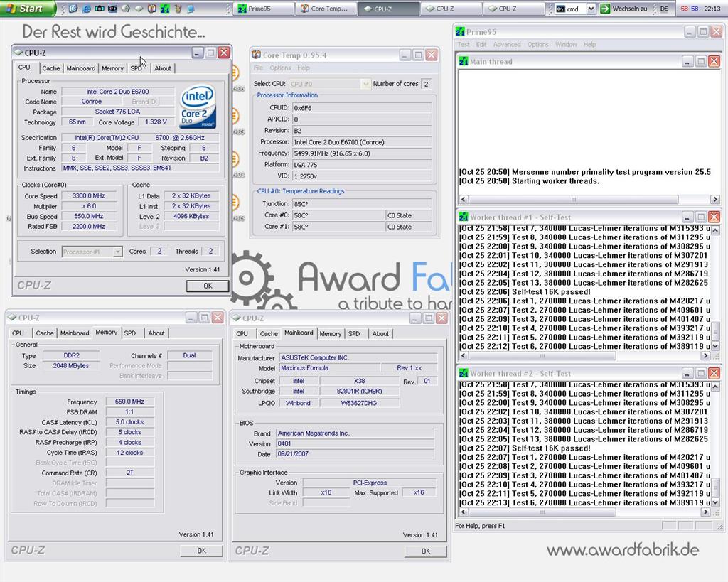728x582 pixels.
Task: Click the Main thread window icon
Action: point(463,62)
